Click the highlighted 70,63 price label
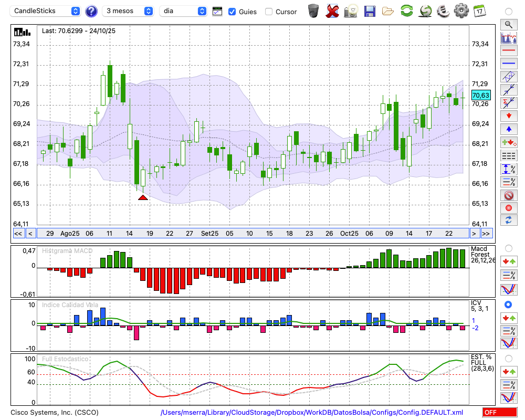Screen dimensions: 525x420 (x=480, y=96)
